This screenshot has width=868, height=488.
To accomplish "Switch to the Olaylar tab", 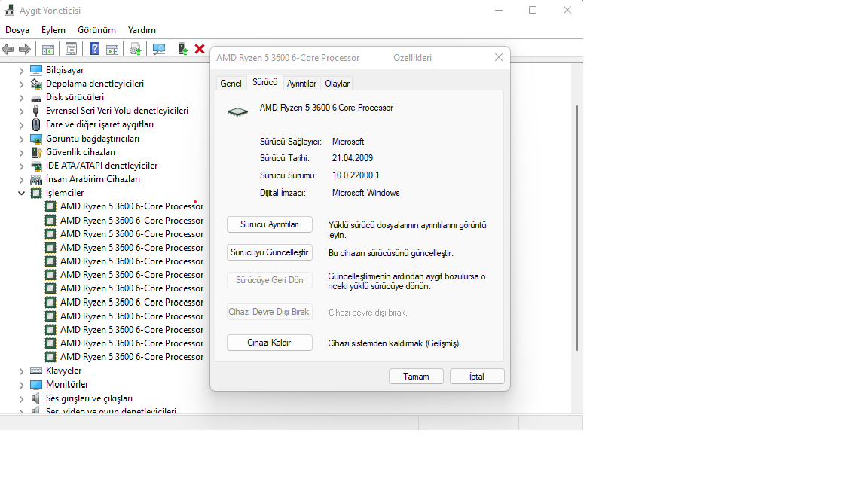I will 337,84.
